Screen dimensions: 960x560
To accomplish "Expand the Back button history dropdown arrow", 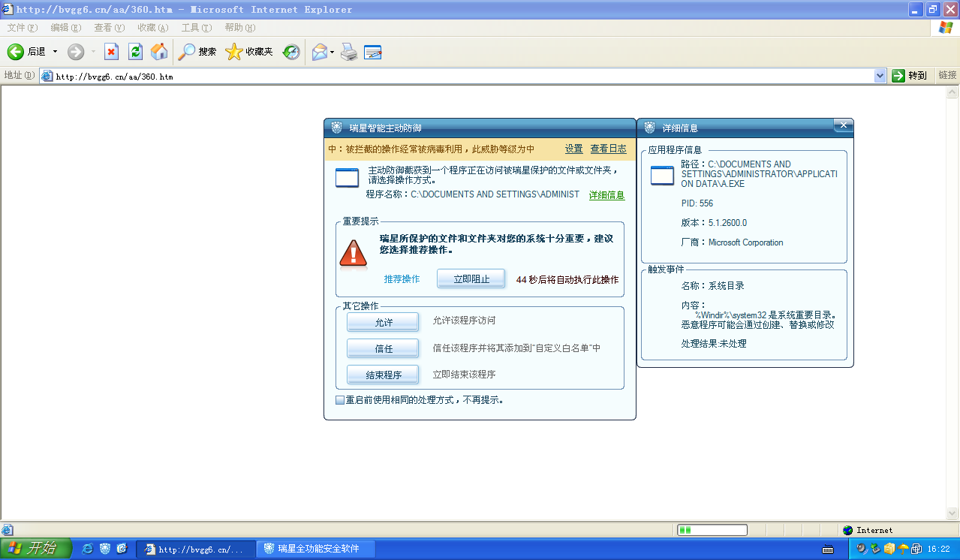I will click(55, 52).
